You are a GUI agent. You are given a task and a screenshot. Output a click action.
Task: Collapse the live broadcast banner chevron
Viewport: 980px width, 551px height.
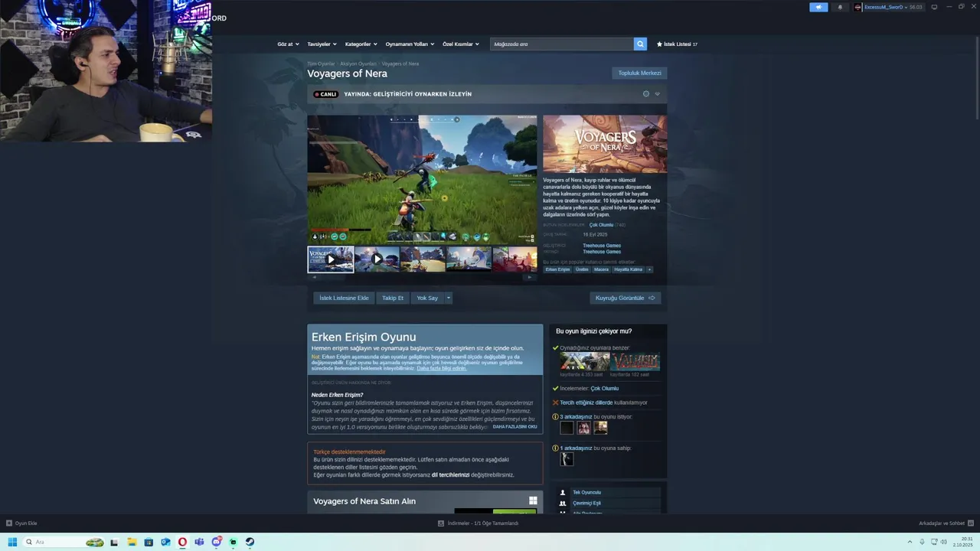657,94
